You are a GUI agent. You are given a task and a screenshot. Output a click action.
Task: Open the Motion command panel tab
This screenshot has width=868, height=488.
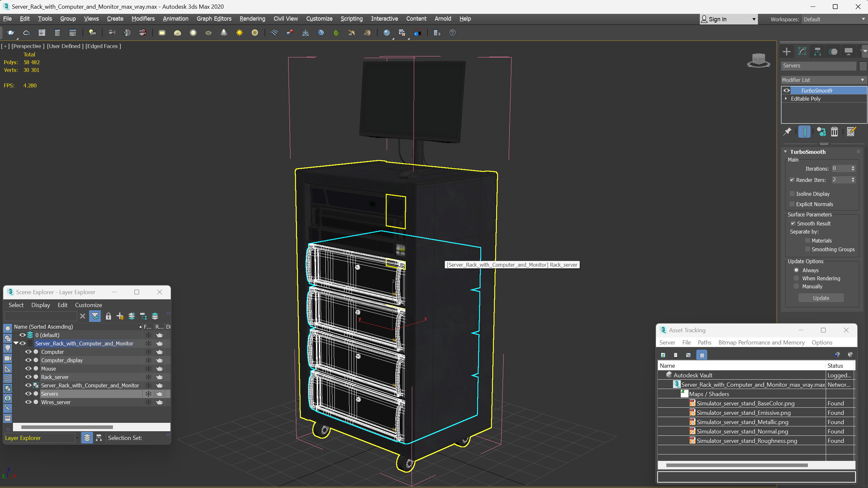coord(833,52)
